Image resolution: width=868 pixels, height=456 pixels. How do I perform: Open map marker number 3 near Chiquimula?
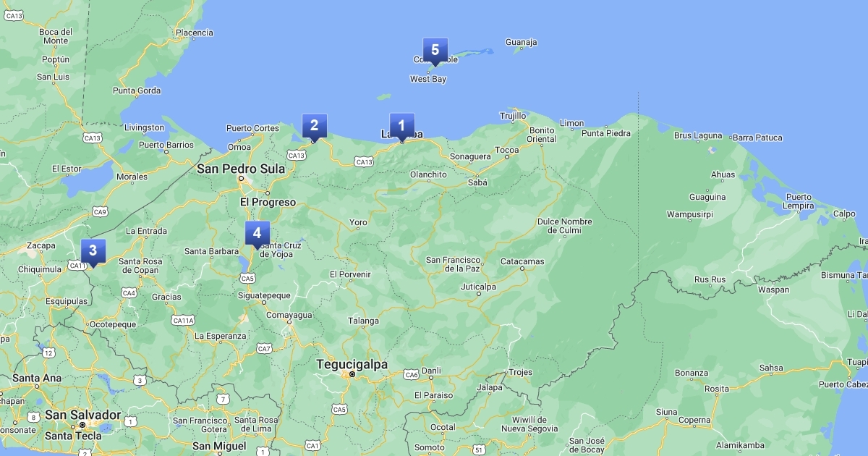point(93,251)
